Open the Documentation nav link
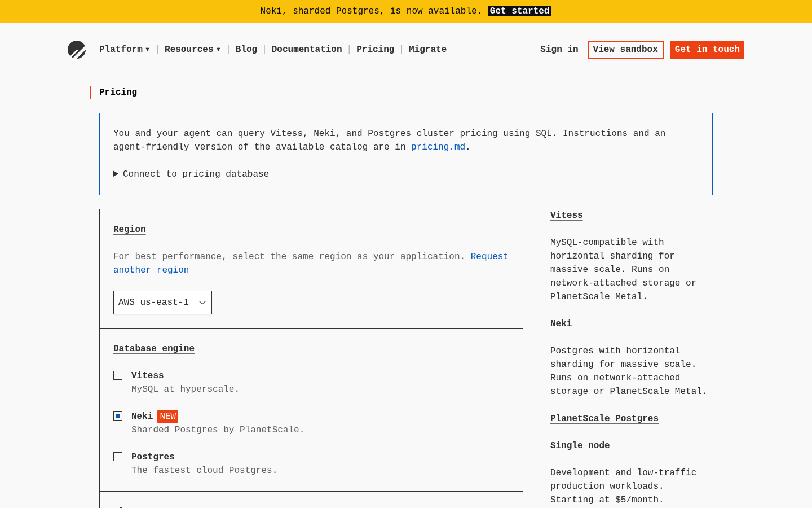 point(307,49)
